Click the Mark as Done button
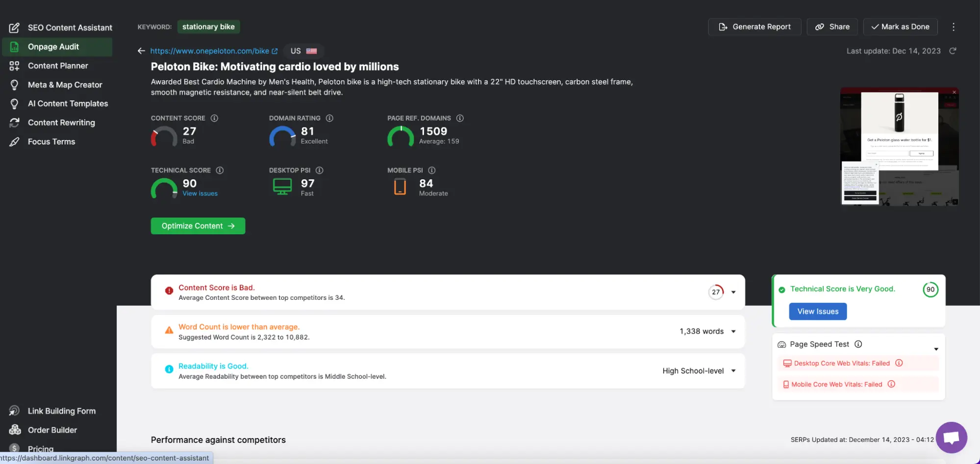The width and height of the screenshot is (980, 464). (900, 27)
